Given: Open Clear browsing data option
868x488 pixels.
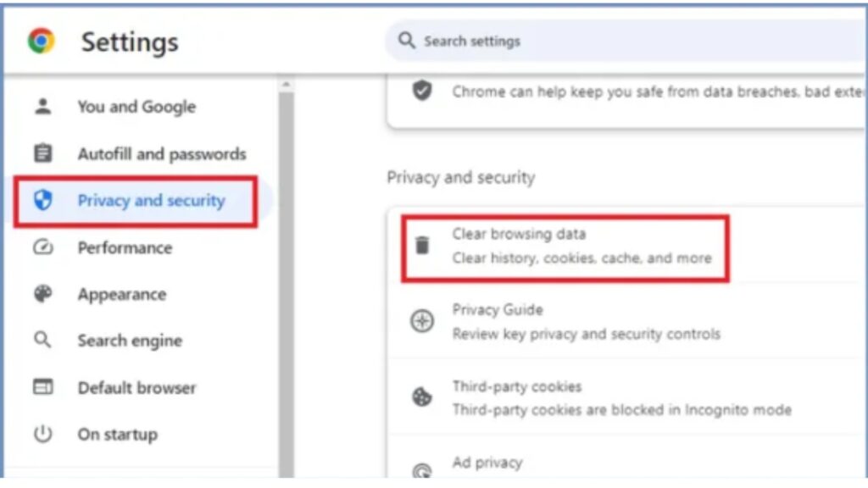Looking at the screenshot, I should [x=581, y=246].
